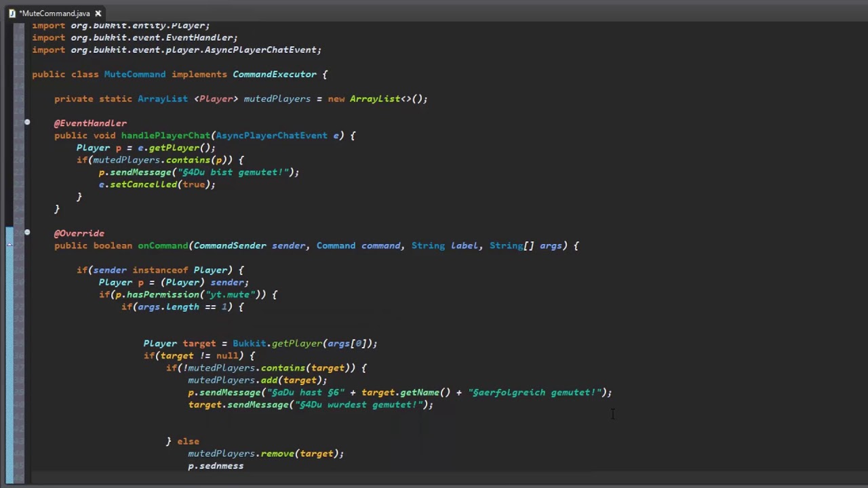The image size is (868, 488).
Task: Click the "label" parameter in onCommand signature
Action: [465, 245]
